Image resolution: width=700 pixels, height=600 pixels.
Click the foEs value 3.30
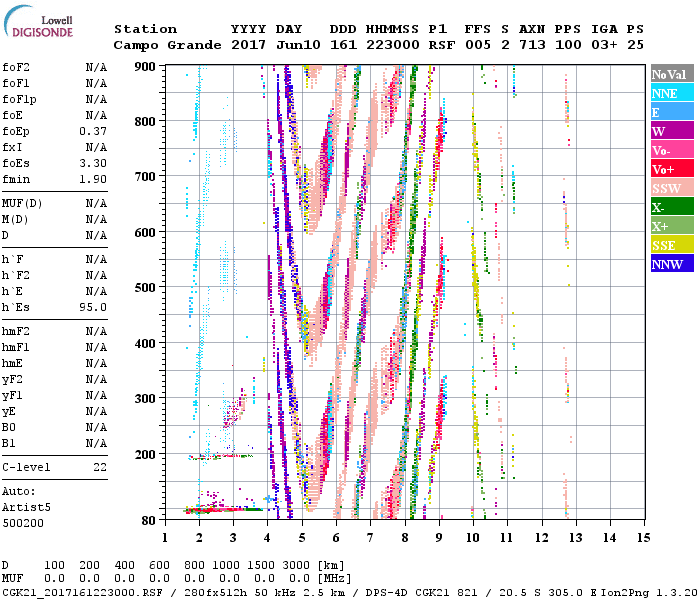coord(93,163)
